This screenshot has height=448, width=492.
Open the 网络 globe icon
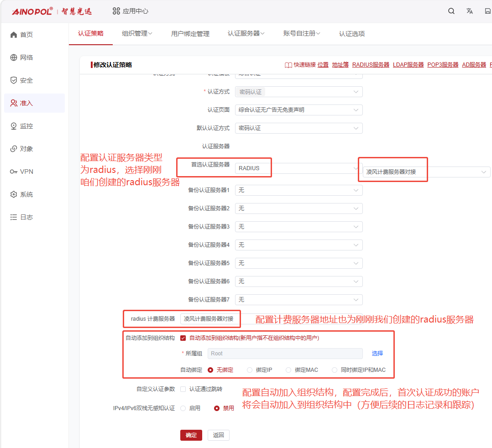14,57
